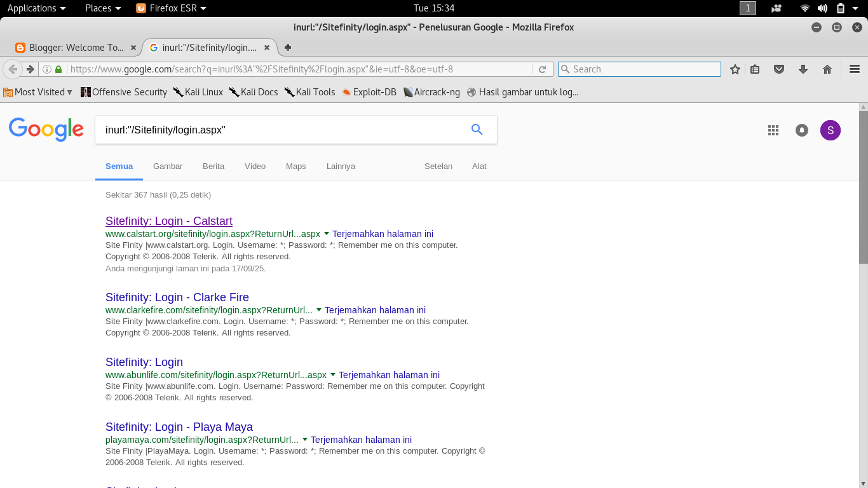Viewport: 868px width, 488px height.
Task: Go forward with the browser forward arrow
Action: pos(30,69)
